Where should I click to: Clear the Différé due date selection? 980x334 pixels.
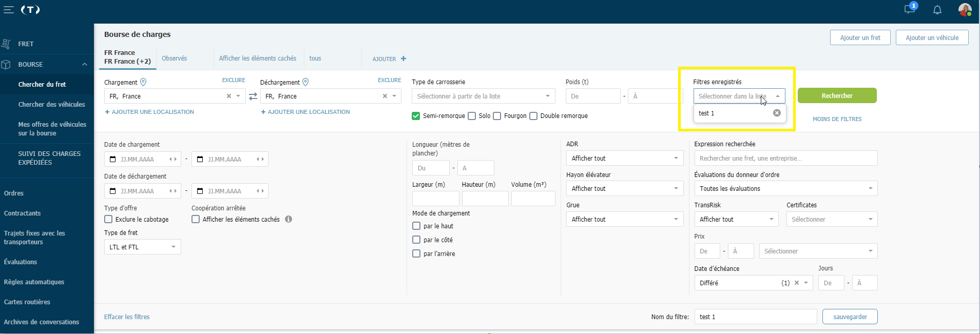797,283
